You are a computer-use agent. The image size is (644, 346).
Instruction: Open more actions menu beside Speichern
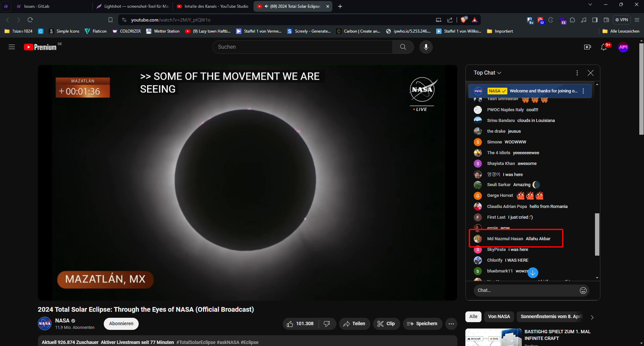pos(451,324)
